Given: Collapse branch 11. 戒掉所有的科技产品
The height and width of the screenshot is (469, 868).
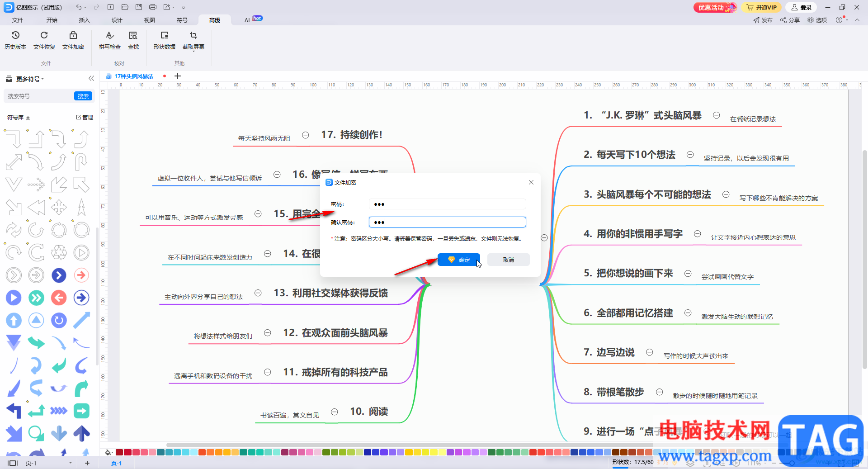Looking at the screenshot, I should (268, 372).
